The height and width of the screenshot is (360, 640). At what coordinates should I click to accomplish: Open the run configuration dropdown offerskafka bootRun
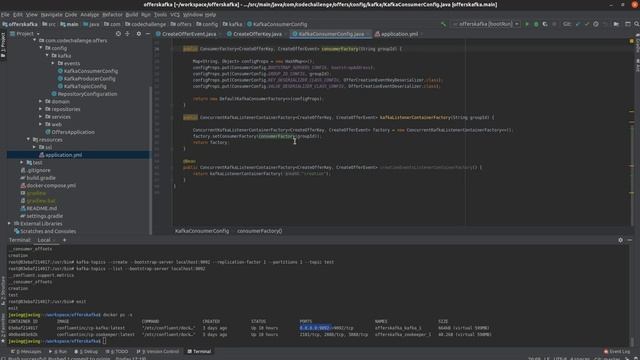(486, 24)
